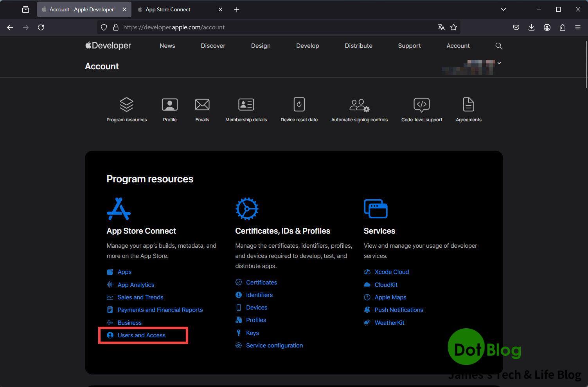
Task: Go to the Certificates link
Action: point(261,283)
